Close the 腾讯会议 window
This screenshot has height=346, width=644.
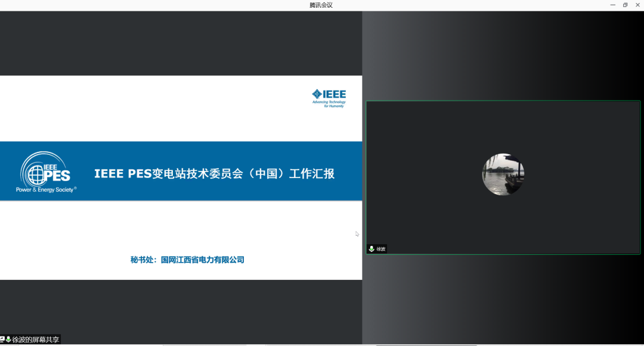[x=637, y=5]
